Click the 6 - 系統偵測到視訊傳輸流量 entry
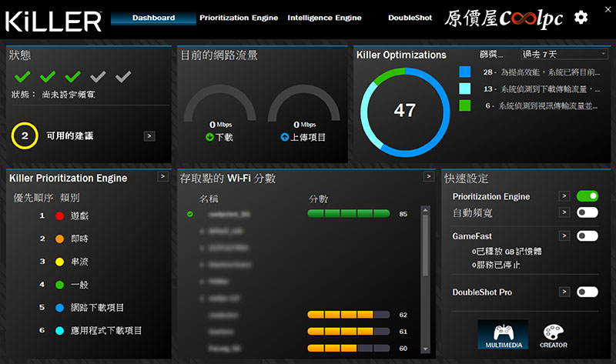The height and width of the screenshot is (364, 616). tap(541, 105)
